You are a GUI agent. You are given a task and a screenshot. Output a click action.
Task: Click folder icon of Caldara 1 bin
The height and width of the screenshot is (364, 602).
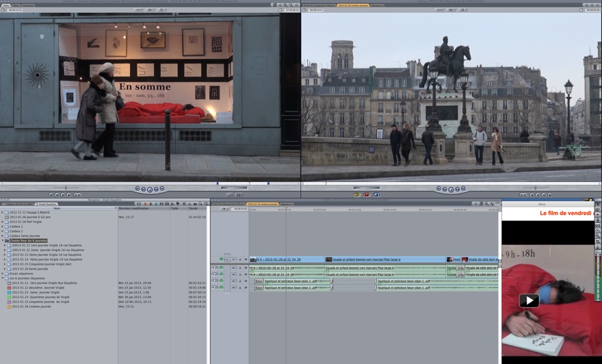pos(7,226)
